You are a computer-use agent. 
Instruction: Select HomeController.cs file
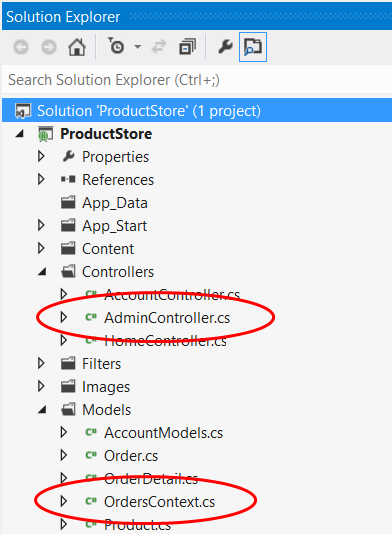[165, 341]
